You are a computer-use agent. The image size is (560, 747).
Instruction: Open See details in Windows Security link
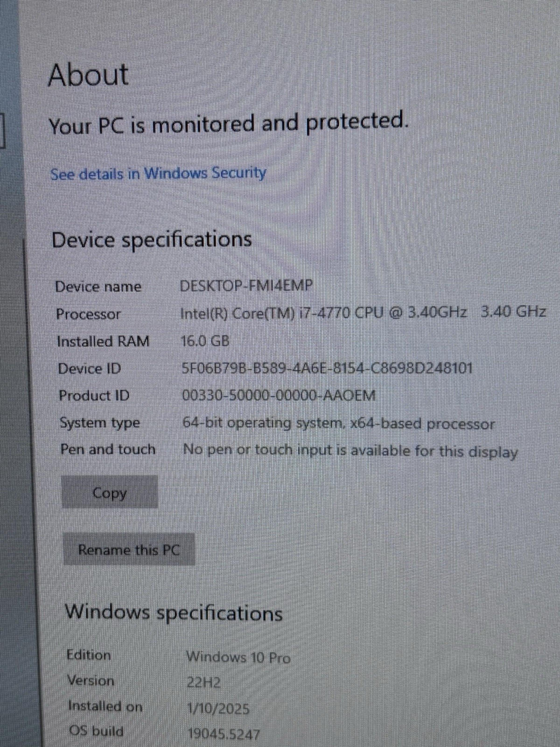(x=158, y=174)
